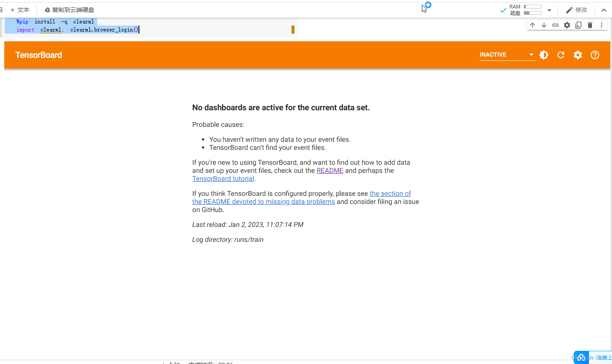This screenshot has height=364, width=612.
Task: Copy the link to this cell
Action: pyautogui.click(x=555, y=25)
